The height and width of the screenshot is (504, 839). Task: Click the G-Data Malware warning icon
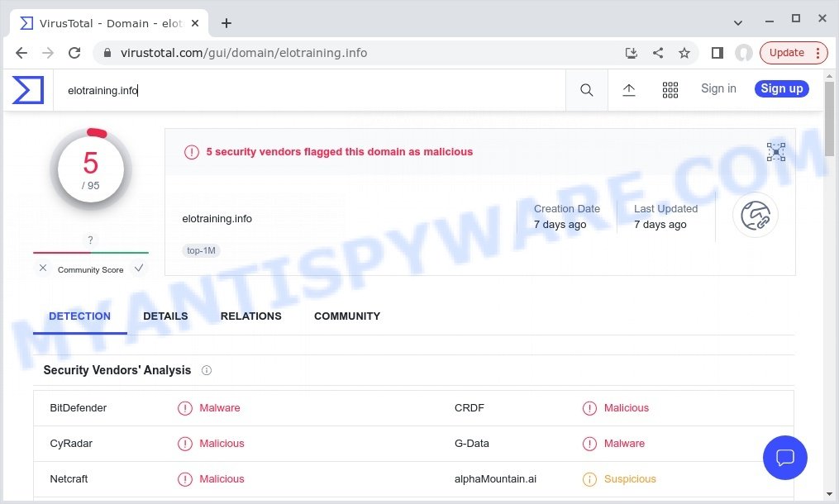coord(589,444)
